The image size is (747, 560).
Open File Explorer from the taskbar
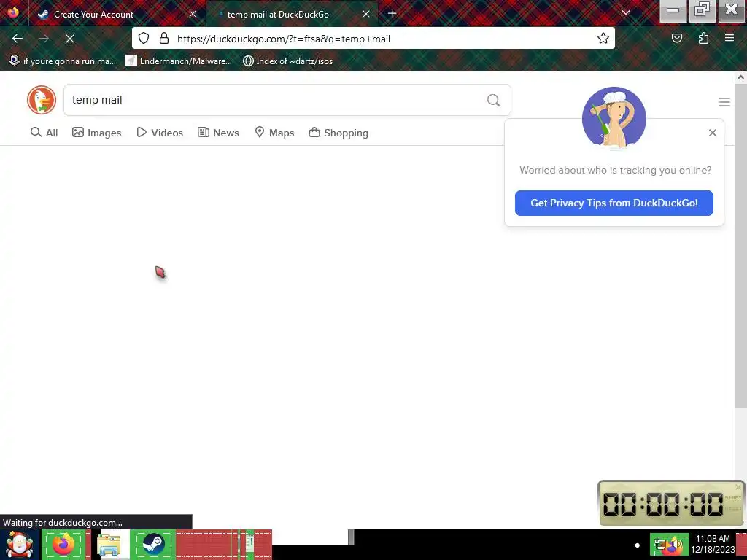point(109,544)
